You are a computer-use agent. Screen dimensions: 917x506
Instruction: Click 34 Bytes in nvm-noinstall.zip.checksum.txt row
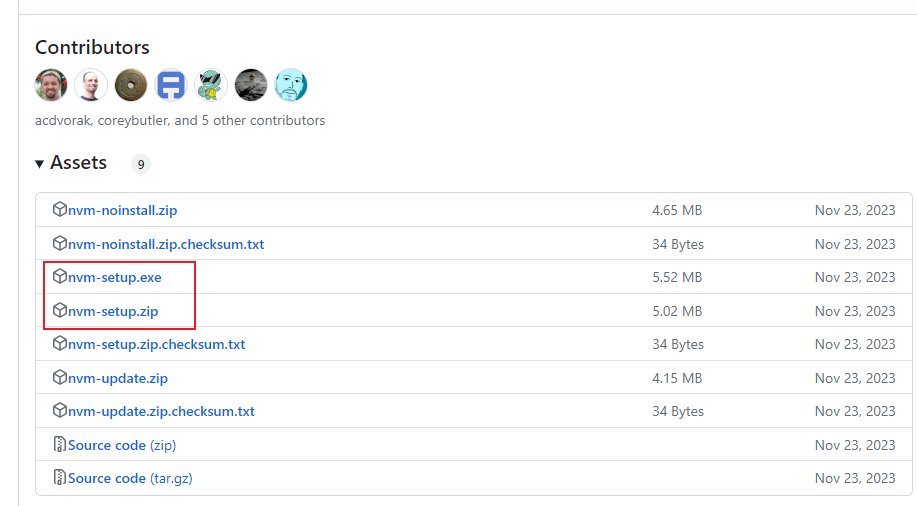pos(678,244)
